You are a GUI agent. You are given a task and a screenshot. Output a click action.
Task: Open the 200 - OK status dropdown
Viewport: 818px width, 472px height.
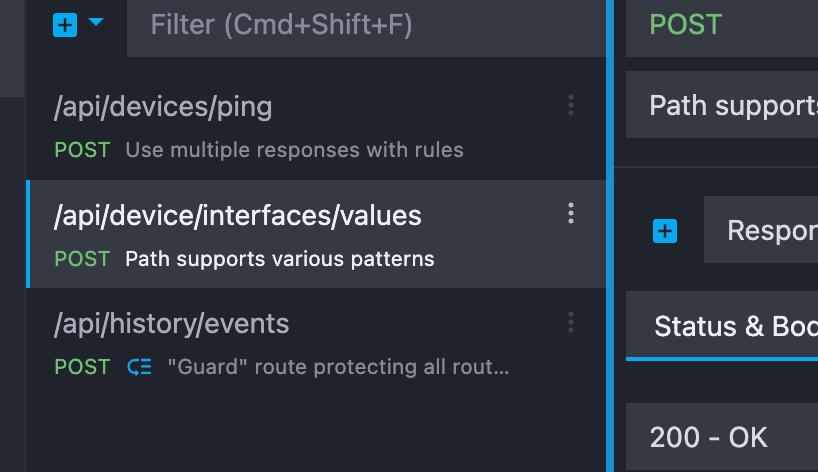tap(722, 437)
